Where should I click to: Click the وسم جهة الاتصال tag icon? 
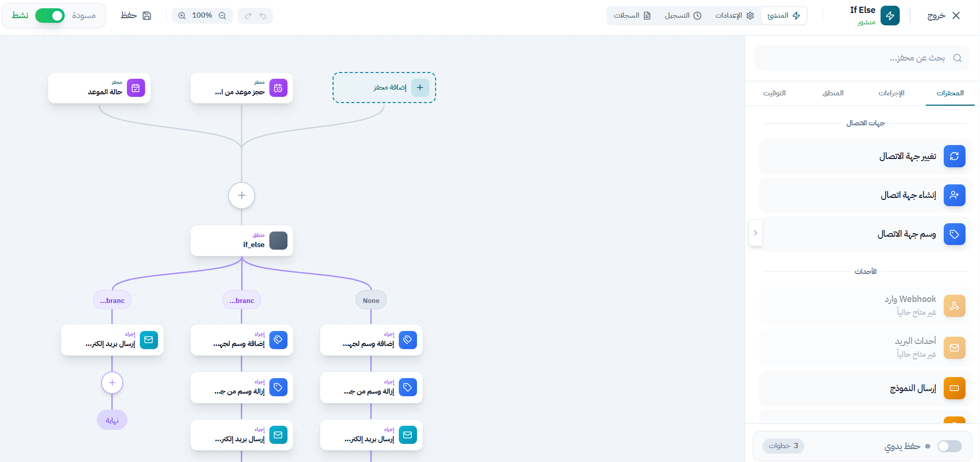955,234
